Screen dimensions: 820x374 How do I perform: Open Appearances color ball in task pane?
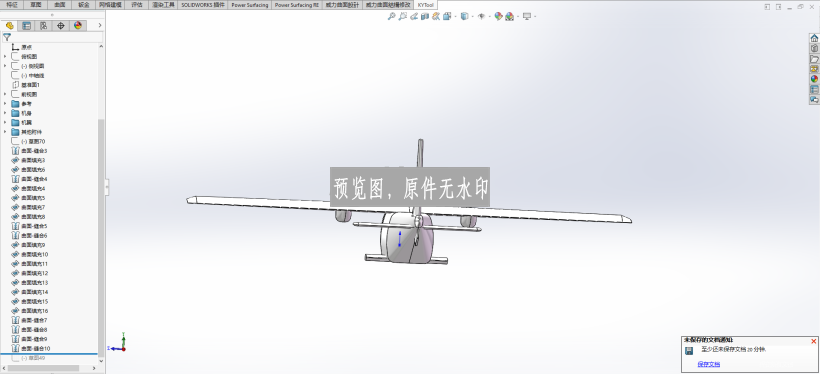pyautogui.click(x=814, y=79)
